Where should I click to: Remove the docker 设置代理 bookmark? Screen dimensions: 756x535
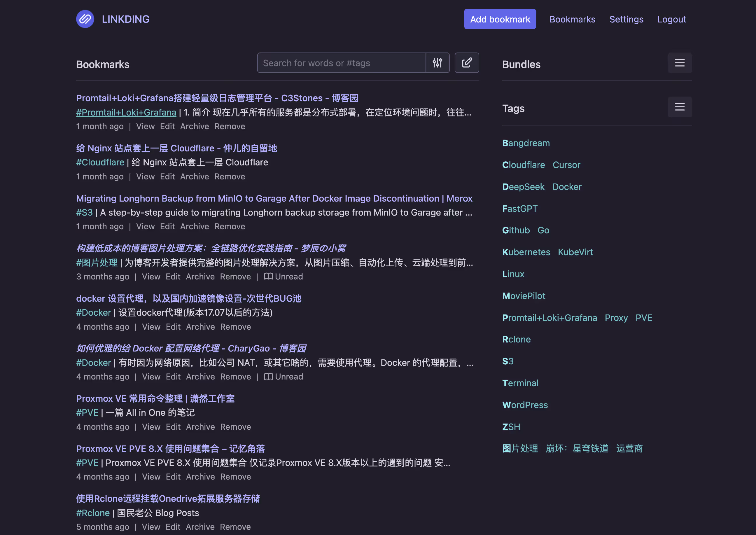(235, 326)
